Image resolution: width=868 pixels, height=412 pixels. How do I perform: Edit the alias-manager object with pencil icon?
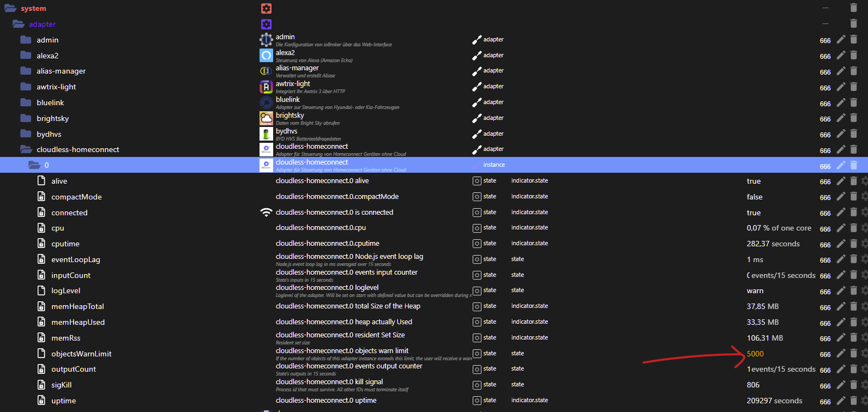(841, 71)
